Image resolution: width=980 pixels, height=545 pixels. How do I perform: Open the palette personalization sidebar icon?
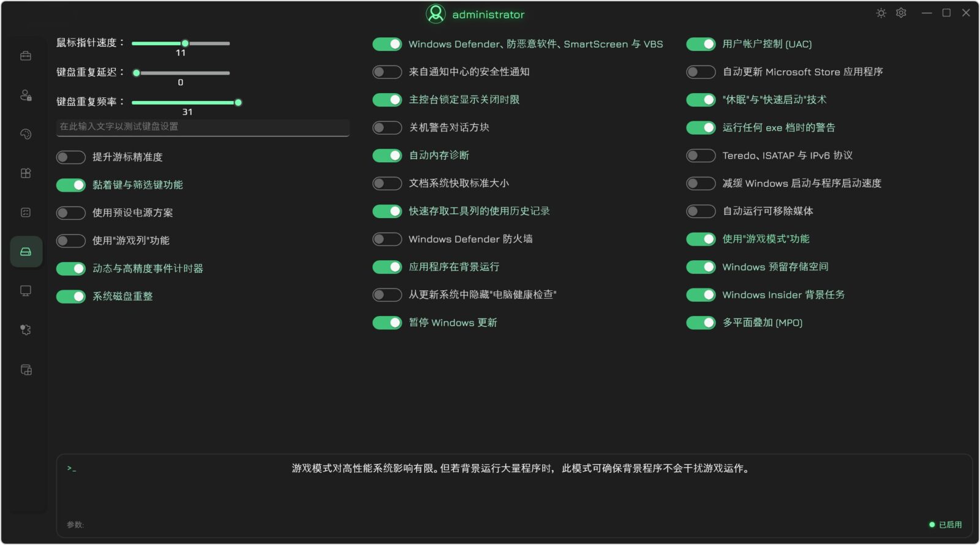[x=26, y=134]
